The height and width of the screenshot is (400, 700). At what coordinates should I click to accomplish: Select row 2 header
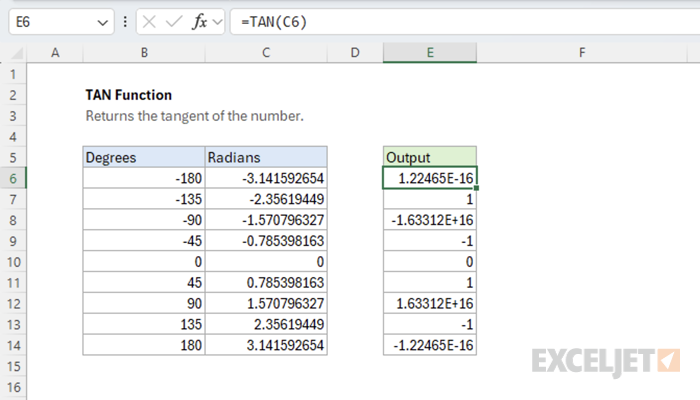point(13,95)
